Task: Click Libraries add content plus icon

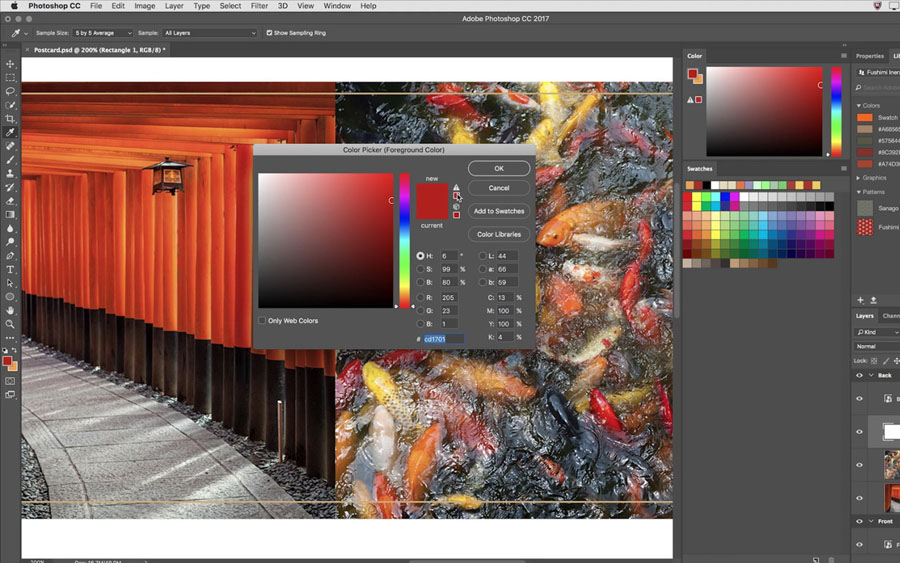Action: pos(860,300)
